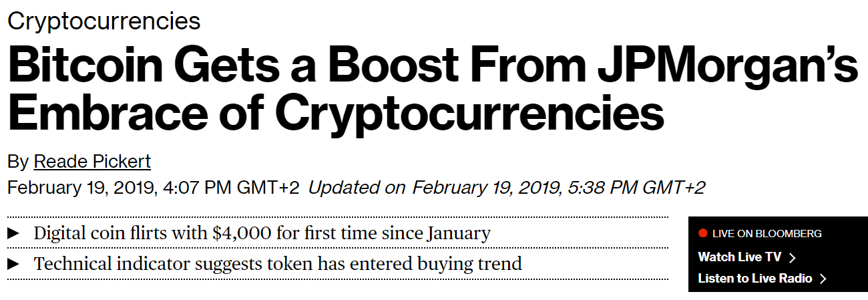This screenshot has width=868, height=300.
Task: Click the 'By' byline label
Action: click(x=17, y=162)
